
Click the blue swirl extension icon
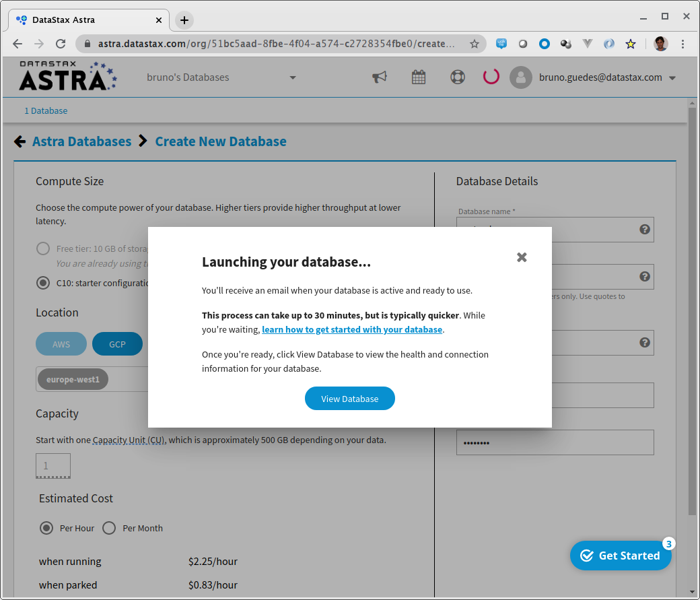[x=608, y=44]
